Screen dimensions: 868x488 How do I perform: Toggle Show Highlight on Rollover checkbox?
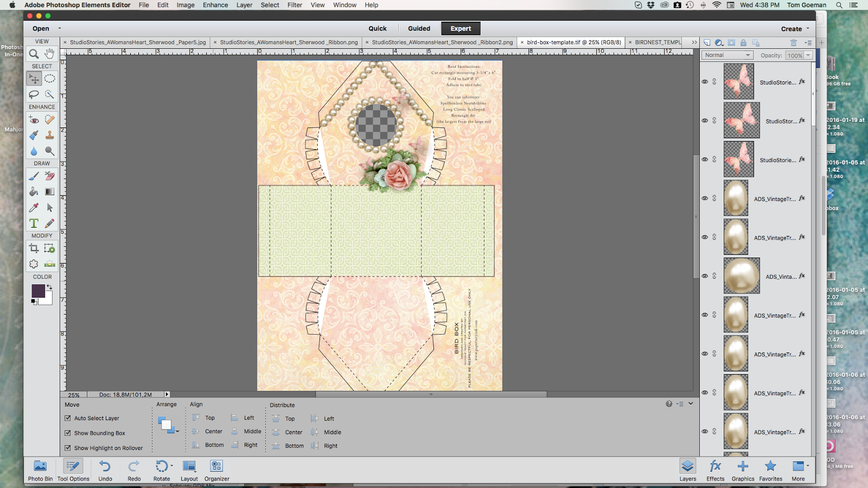68,448
